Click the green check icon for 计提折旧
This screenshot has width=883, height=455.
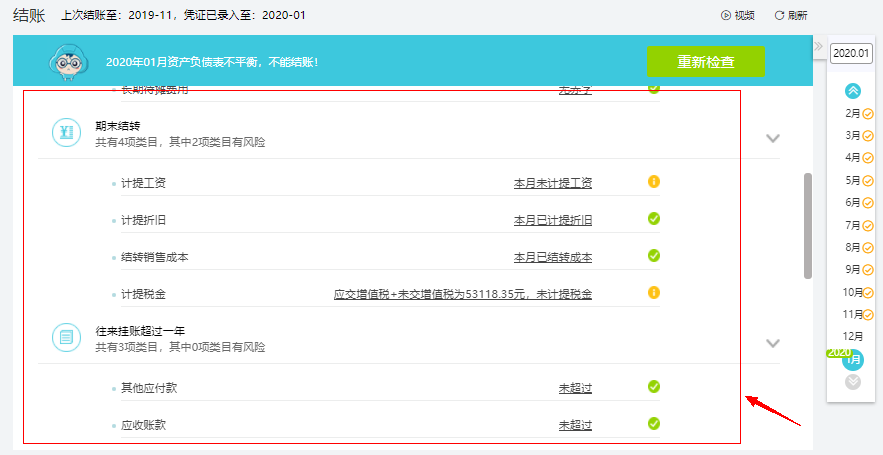pyautogui.click(x=653, y=219)
